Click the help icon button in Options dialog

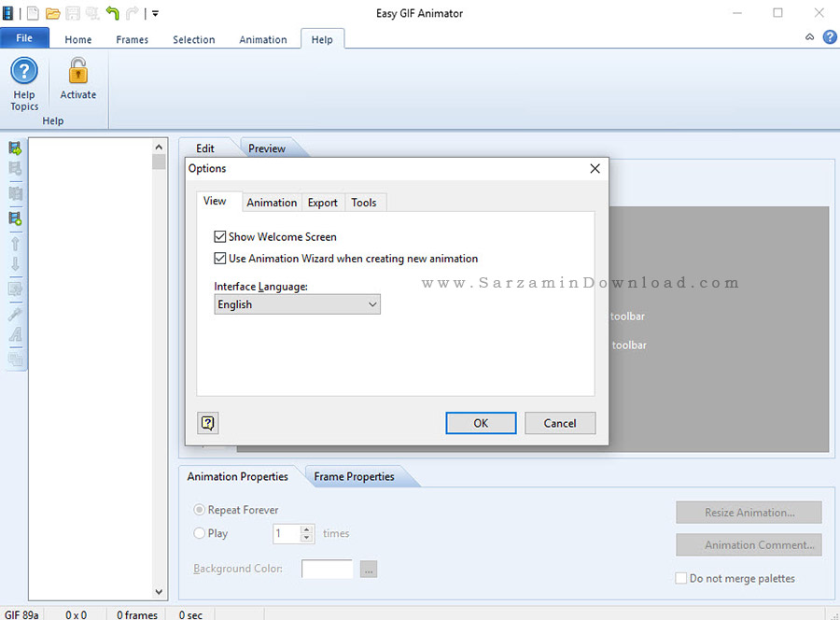[207, 423]
